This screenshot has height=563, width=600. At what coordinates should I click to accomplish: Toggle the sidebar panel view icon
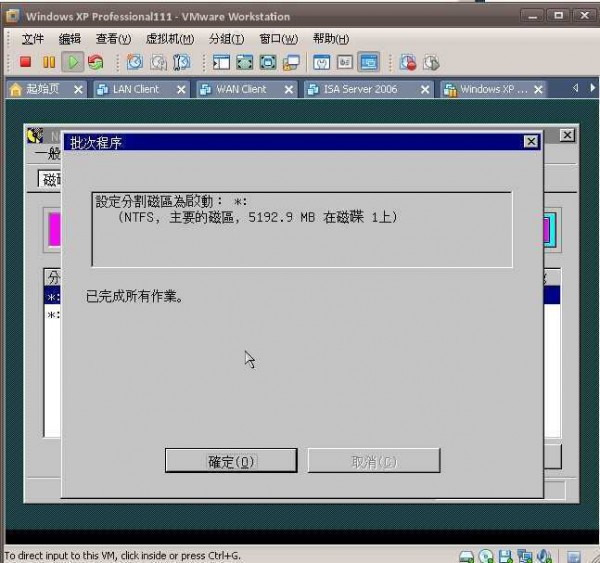(221, 62)
